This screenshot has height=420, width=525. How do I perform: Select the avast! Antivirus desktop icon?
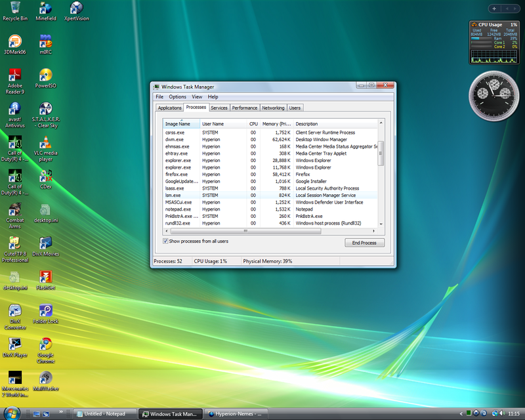pyautogui.click(x=15, y=115)
